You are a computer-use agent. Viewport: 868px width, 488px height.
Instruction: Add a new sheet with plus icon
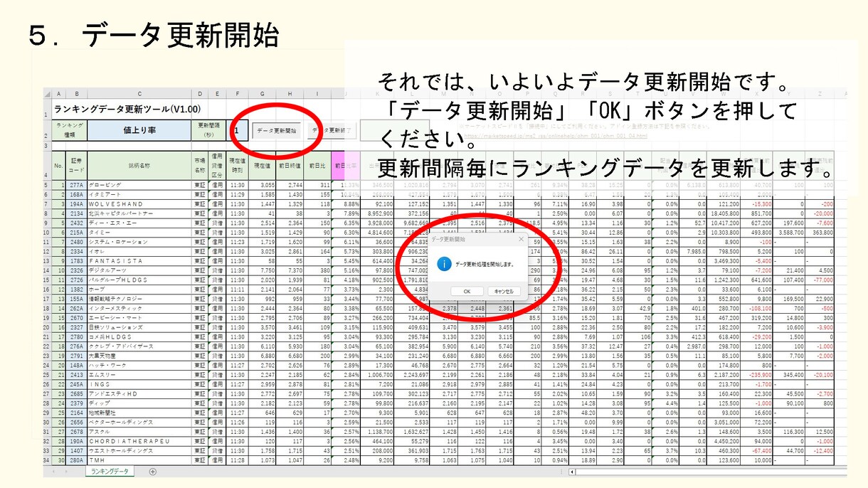[152, 472]
